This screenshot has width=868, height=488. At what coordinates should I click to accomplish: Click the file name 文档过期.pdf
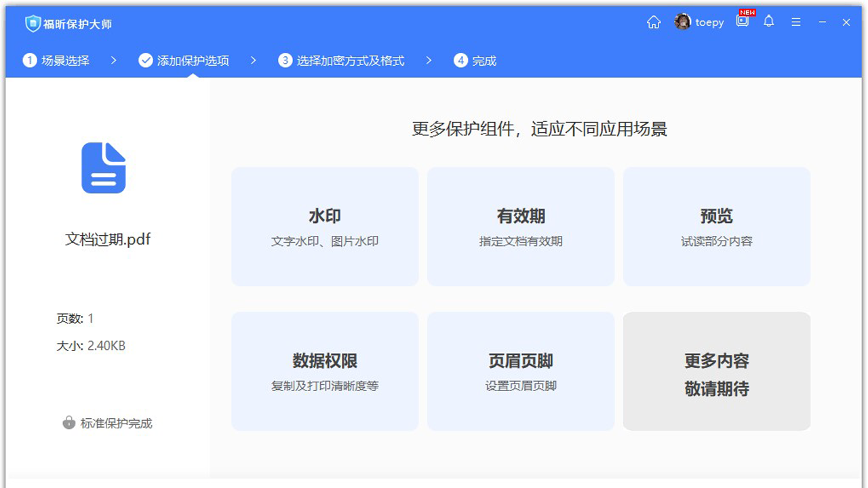click(106, 239)
